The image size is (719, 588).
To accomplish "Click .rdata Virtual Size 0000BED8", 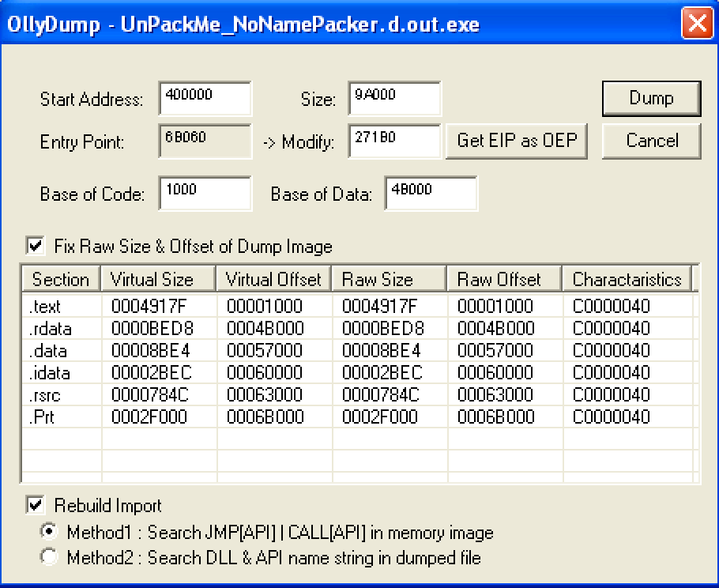I will 152,328.
